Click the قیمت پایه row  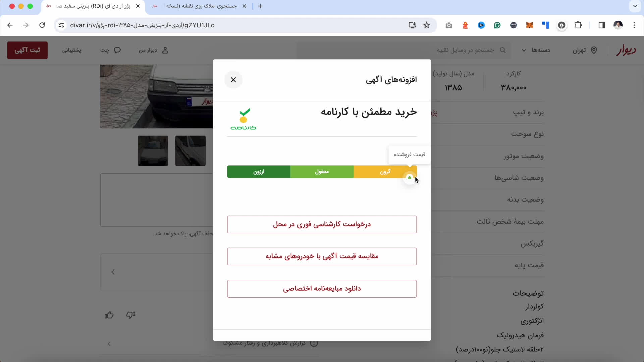[487, 265]
